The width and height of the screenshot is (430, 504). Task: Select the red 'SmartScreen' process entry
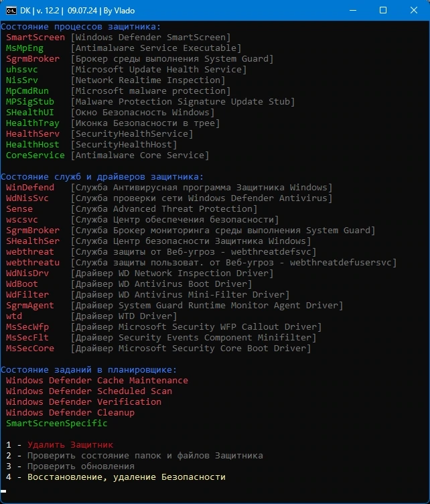(35, 38)
